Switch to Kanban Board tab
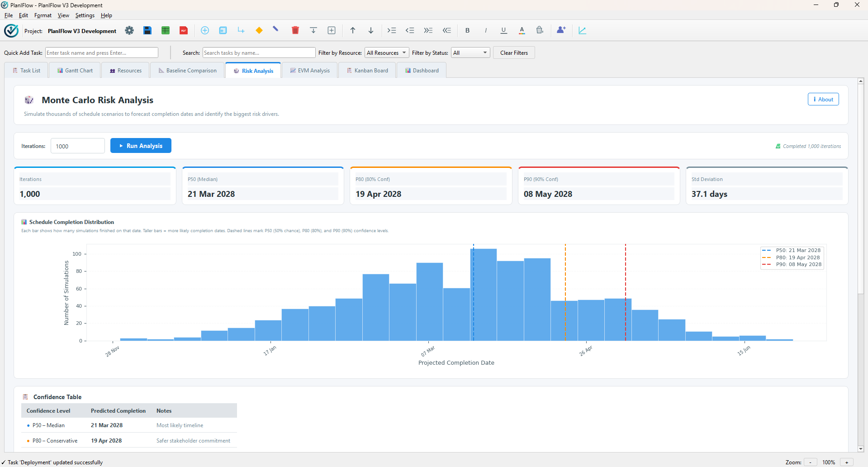 click(x=367, y=71)
